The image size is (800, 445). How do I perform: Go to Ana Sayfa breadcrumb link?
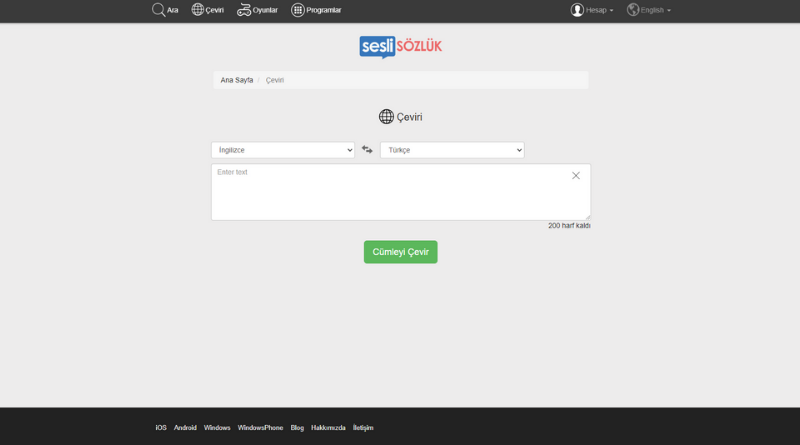(237, 80)
